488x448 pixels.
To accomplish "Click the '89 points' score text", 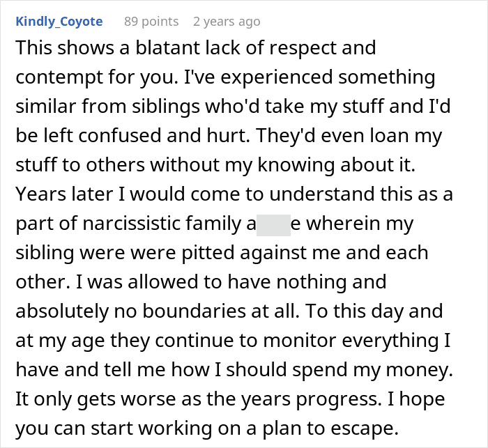I will point(151,22).
